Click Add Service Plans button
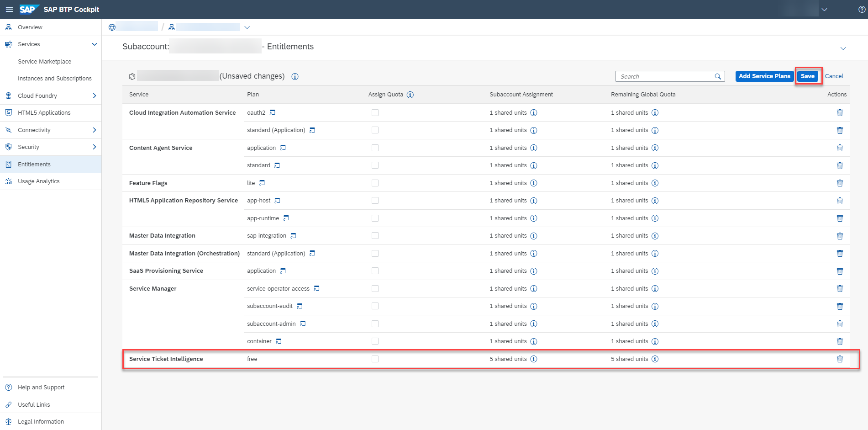868x430 pixels. (x=764, y=76)
